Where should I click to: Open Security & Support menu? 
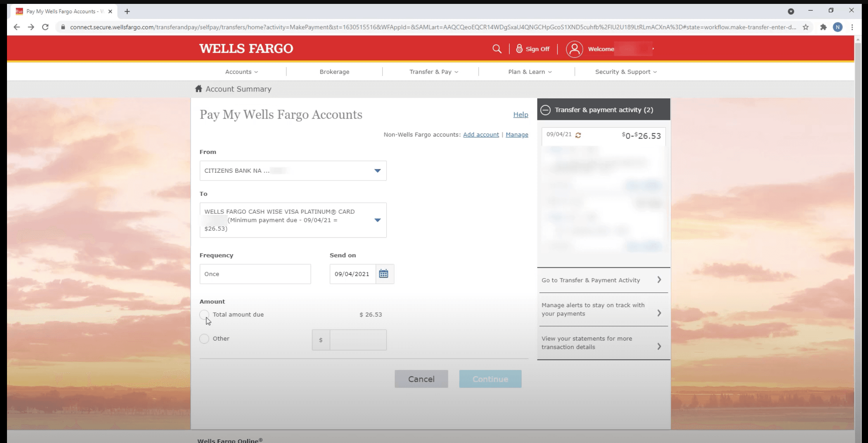pyautogui.click(x=626, y=72)
